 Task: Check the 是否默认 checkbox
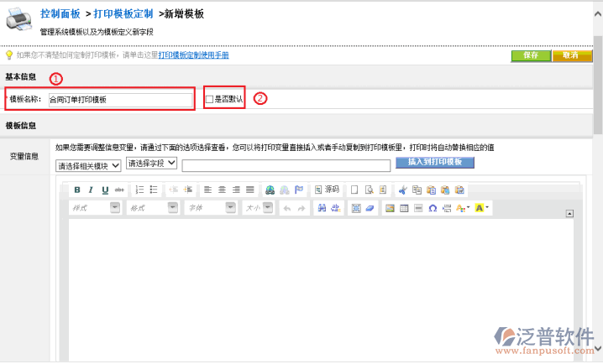tap(210, 99)
